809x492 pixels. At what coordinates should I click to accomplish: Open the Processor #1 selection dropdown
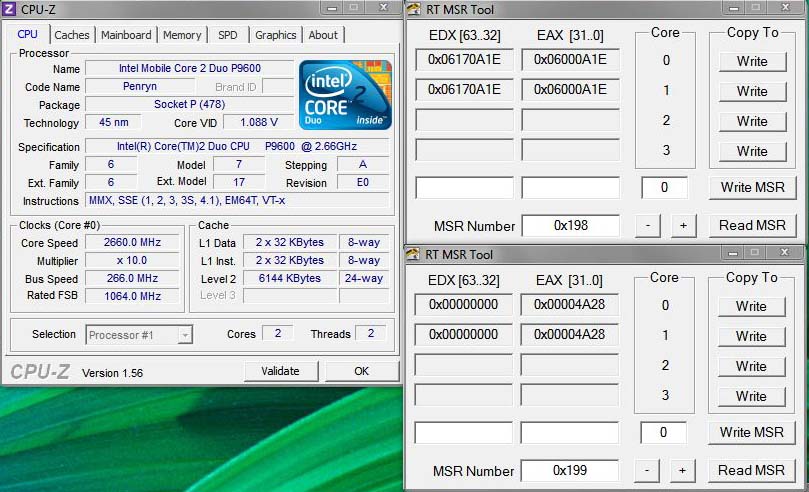(139, 335)
